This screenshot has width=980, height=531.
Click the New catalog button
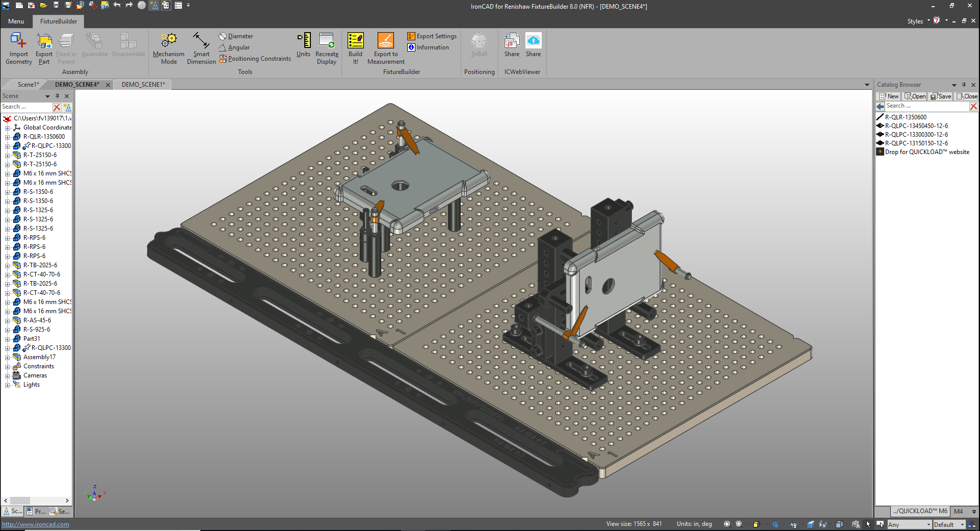click(x=888, y=96)
